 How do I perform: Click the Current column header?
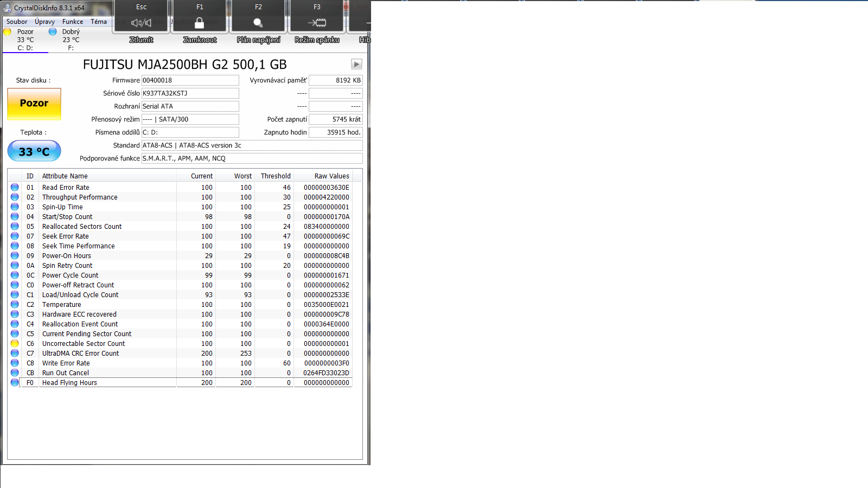196,176
